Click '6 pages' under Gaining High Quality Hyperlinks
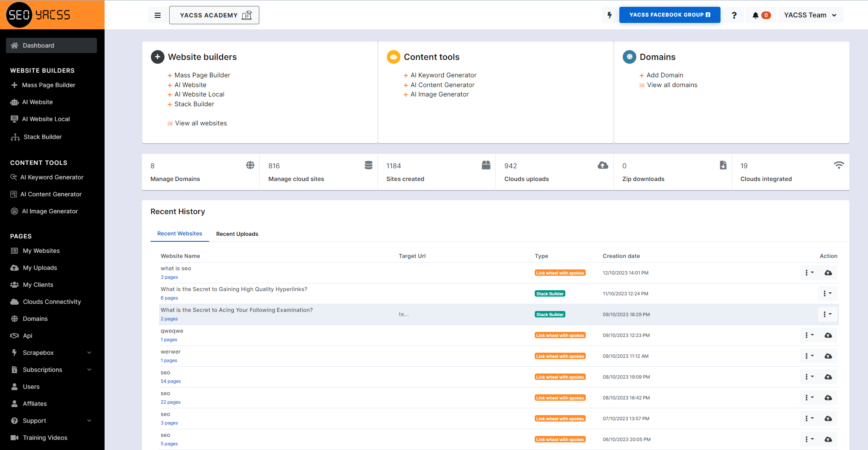868x450 pixels. [x=169, y=298]
